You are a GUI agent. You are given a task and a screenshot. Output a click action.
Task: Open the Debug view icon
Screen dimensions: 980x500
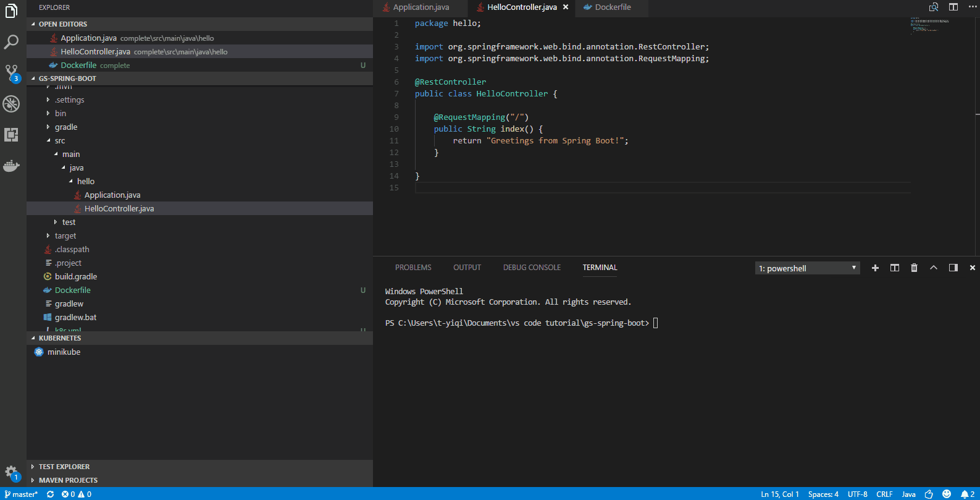11,104
